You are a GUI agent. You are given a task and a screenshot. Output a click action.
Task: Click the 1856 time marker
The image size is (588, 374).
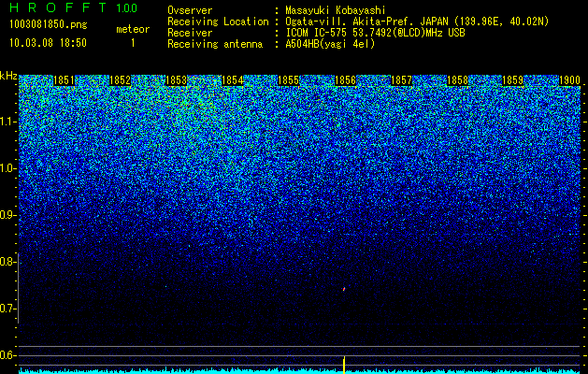(345, 80)
